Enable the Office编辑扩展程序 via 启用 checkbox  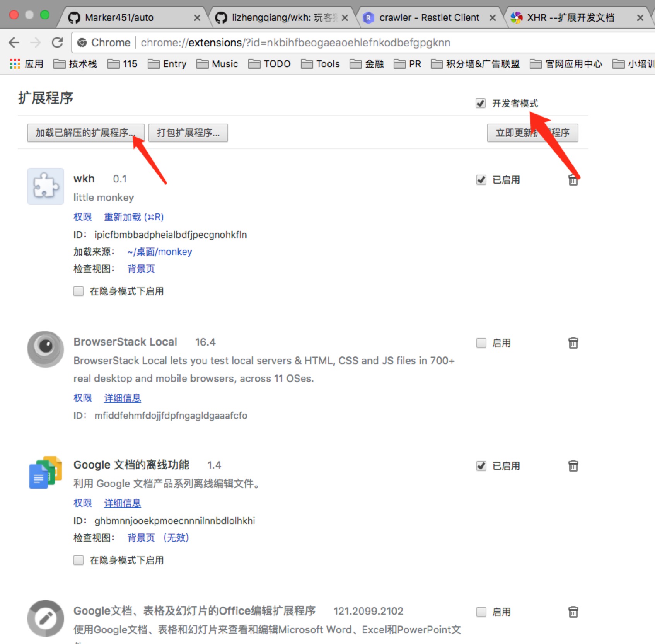[x=481, y=612]
